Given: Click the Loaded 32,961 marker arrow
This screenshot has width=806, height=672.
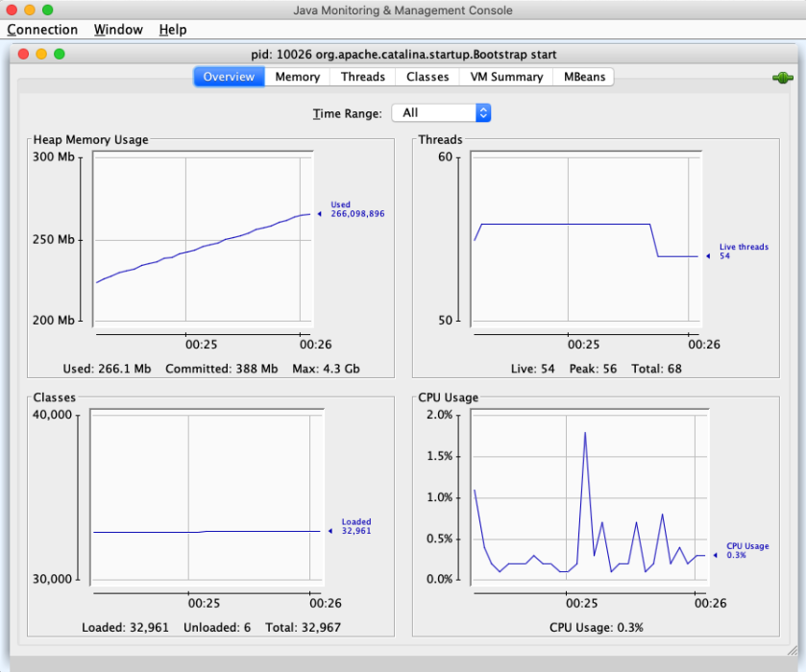Looking at the screenshot, I should [x=330, y=529].
